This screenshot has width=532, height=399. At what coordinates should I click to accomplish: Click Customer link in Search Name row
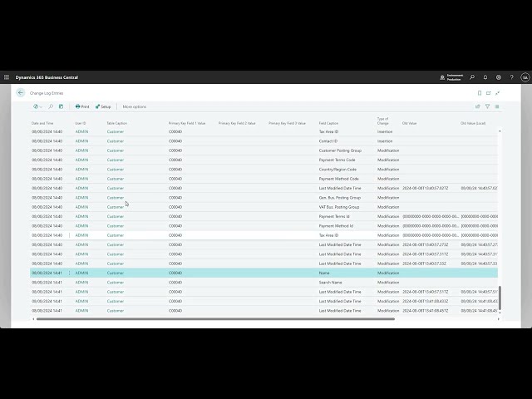(116, 283)
